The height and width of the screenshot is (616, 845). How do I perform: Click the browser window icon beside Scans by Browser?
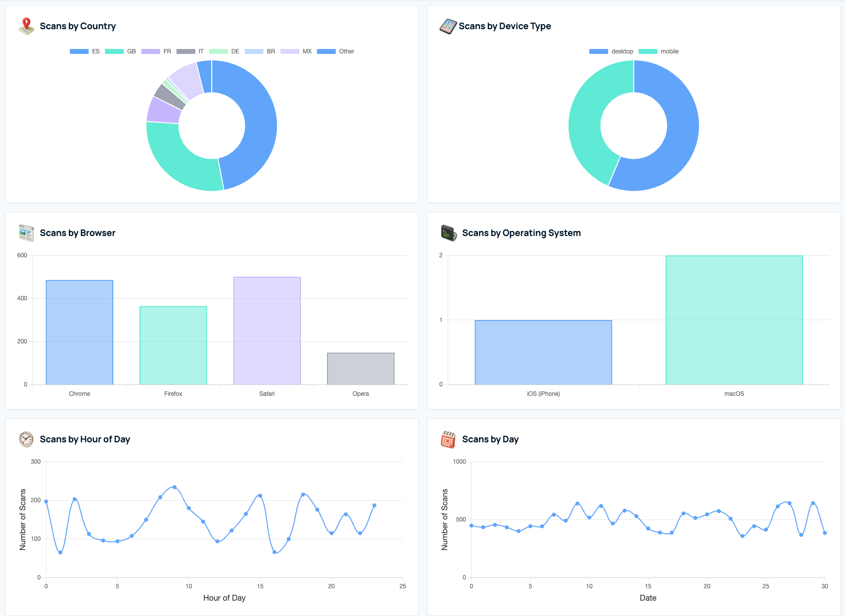tap(26, 233)
